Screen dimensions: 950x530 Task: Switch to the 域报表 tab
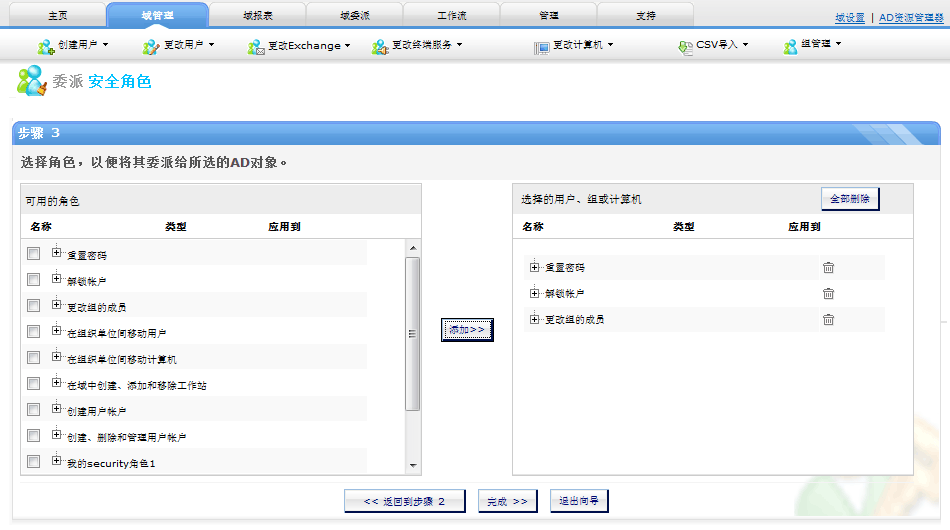(x=258, y=15)
